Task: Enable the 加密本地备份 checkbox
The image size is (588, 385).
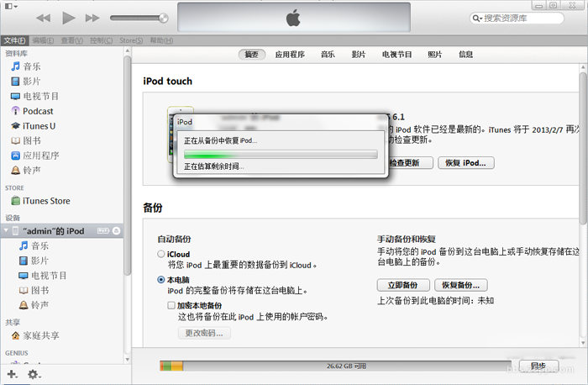Action: [171, 305]
